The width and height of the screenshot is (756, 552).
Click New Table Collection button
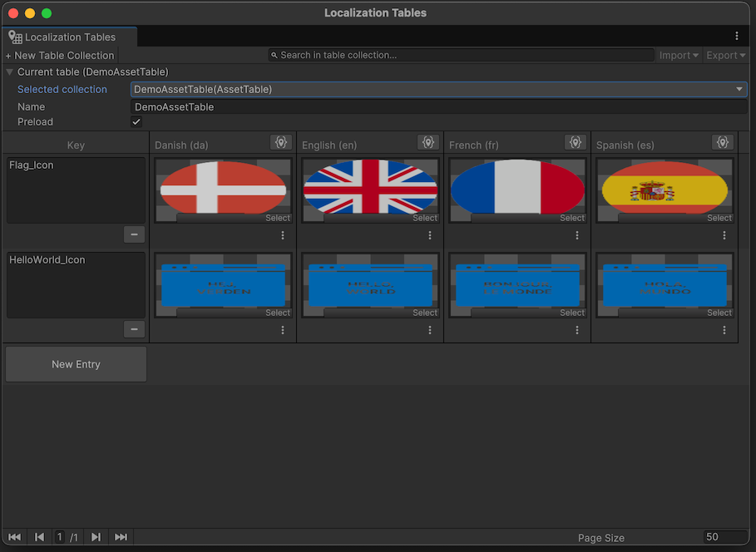tap(60, 56)
